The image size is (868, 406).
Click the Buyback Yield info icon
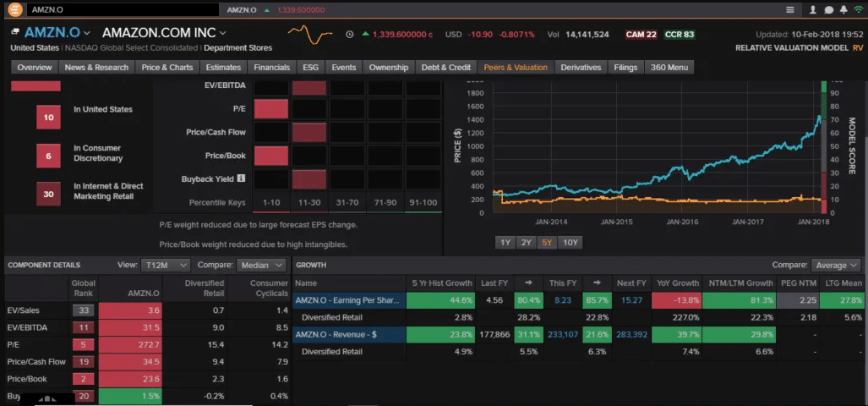(x=241, y=178)
